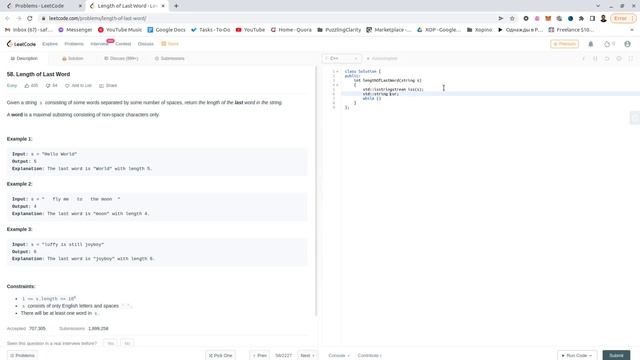Viewport: 640px width, 360px height.
Task: Switch to the Submissions tab
Action: click(169, 59)
